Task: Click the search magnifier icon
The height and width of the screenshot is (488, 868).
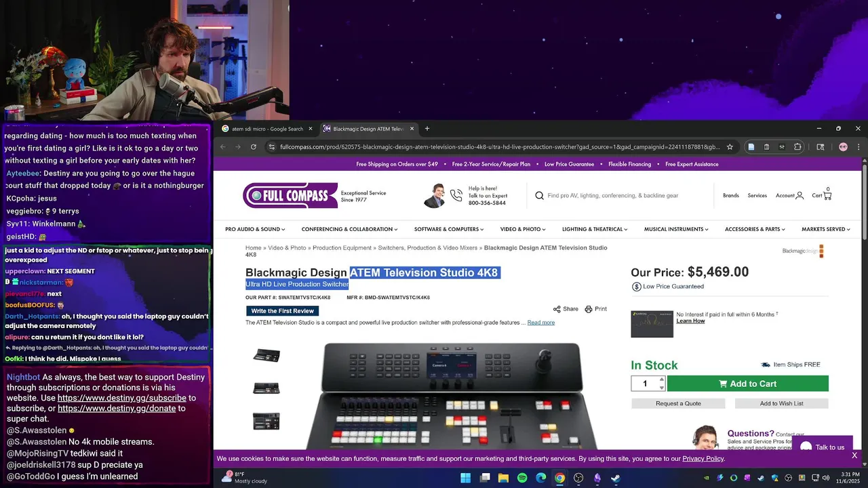Action: (540, 195)
